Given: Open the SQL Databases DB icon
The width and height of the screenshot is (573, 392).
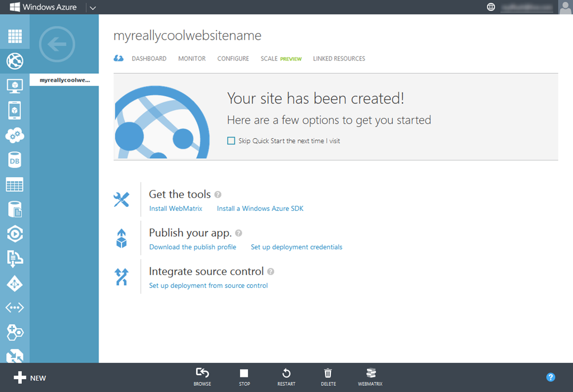Looking at the screenshot, I should (15, 160).
